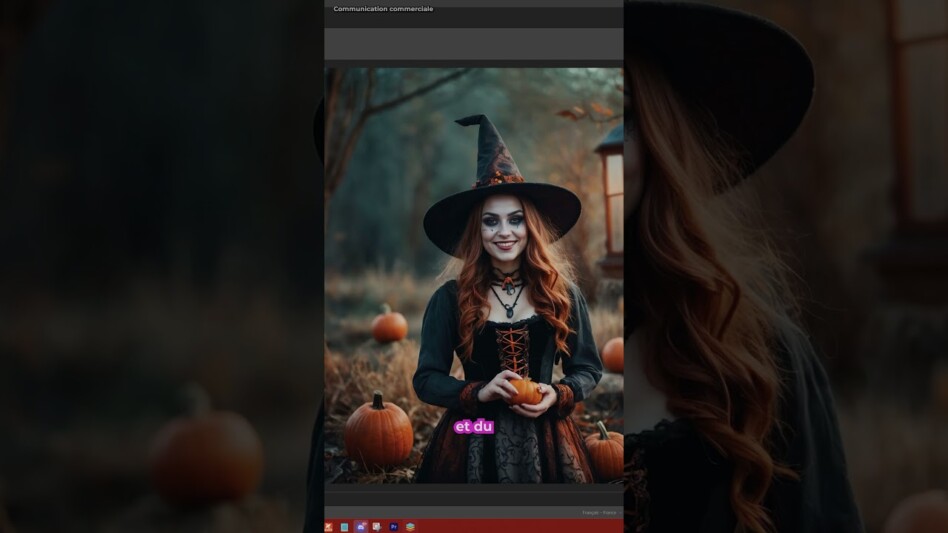This screenshot has height=533, width=948.
Task: Click the blurred pumpkin in left background
Action: pyautogui.click(x=206, y=455)
